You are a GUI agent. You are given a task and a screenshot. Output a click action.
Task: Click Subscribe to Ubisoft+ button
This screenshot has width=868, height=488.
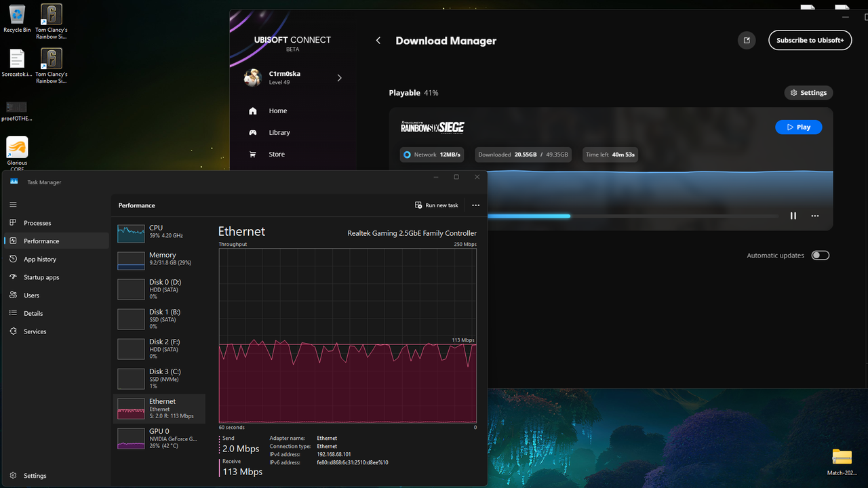coord(810,40)
